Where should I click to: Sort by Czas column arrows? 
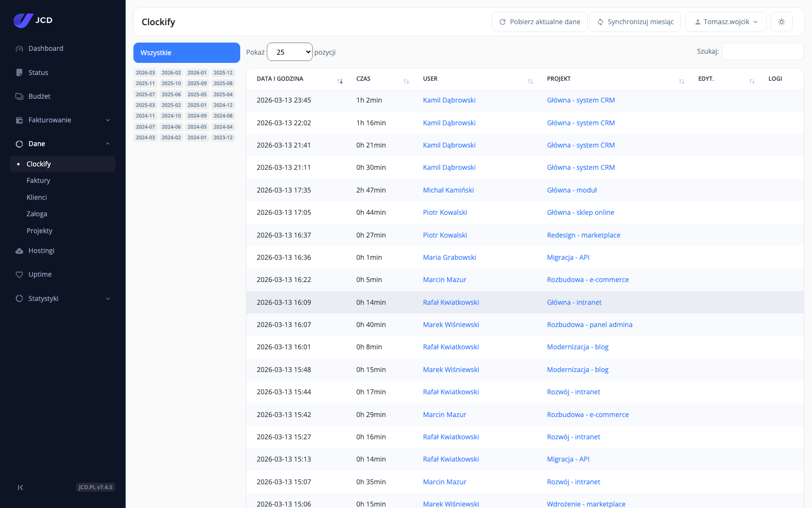(x=406, y=81)
